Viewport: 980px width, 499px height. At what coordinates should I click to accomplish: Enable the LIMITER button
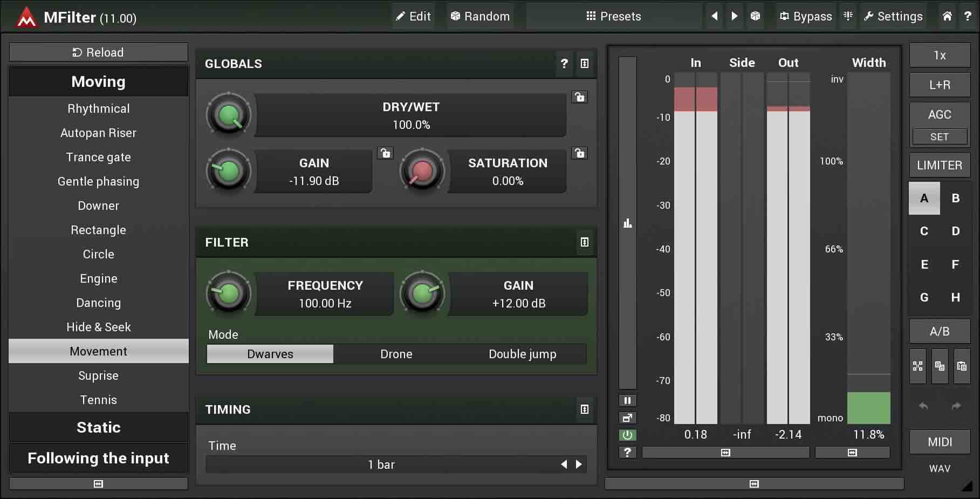(939, 165)
